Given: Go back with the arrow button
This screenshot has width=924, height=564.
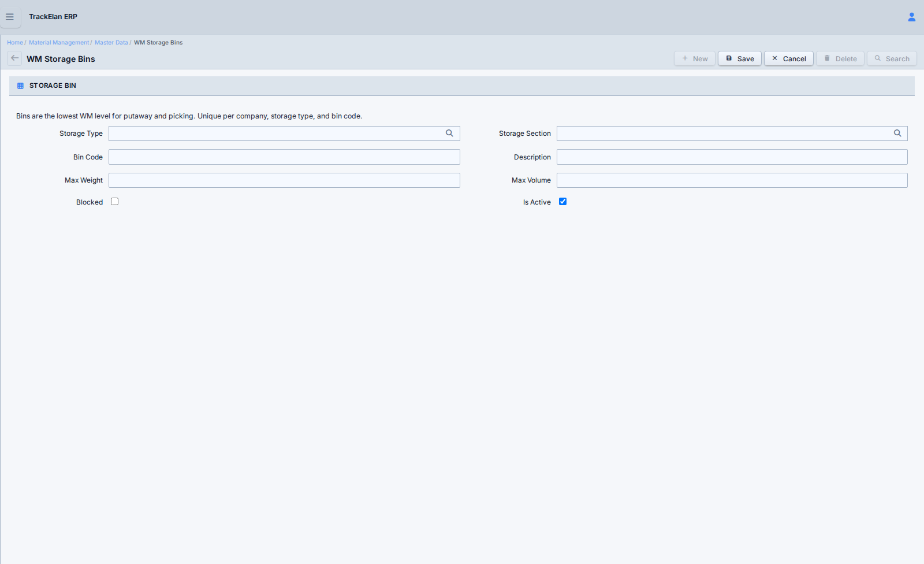Looking at the screenshot, I should 14,58.
